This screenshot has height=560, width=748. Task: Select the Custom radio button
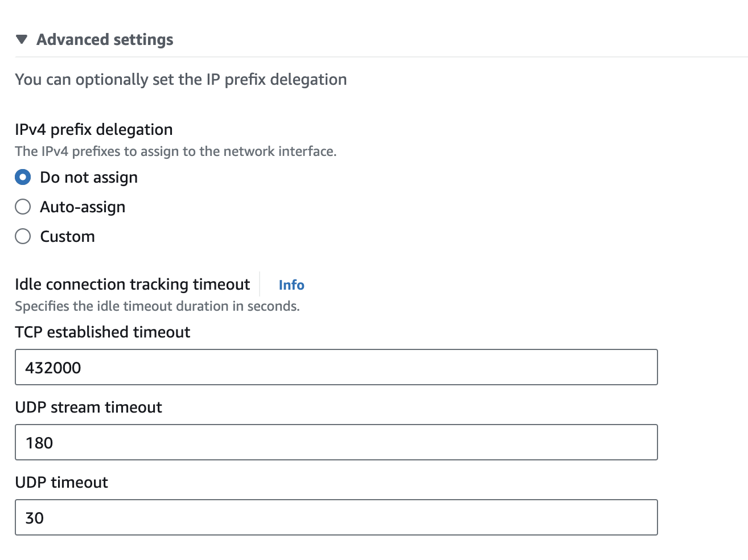(x=23, y=236)
